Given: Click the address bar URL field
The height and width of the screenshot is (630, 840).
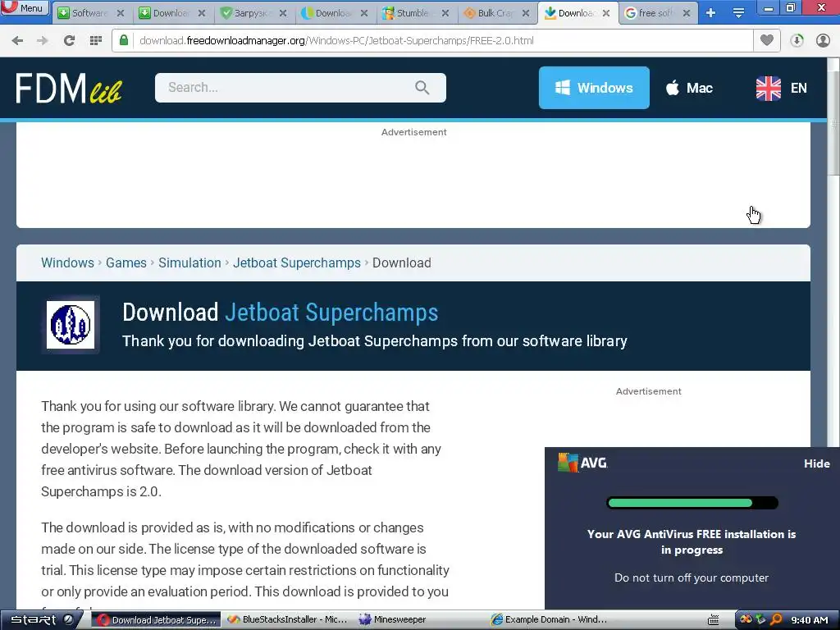Looking at the screenshot, I should (431, 41).
